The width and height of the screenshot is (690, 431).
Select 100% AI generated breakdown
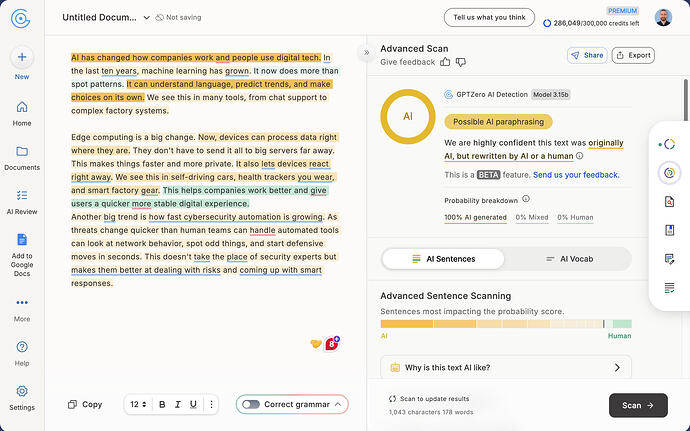475,218
